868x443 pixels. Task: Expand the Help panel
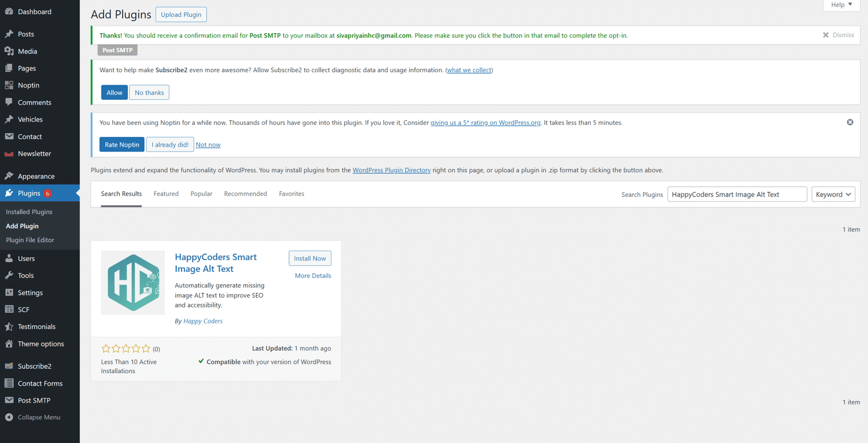tap(841, 5)
